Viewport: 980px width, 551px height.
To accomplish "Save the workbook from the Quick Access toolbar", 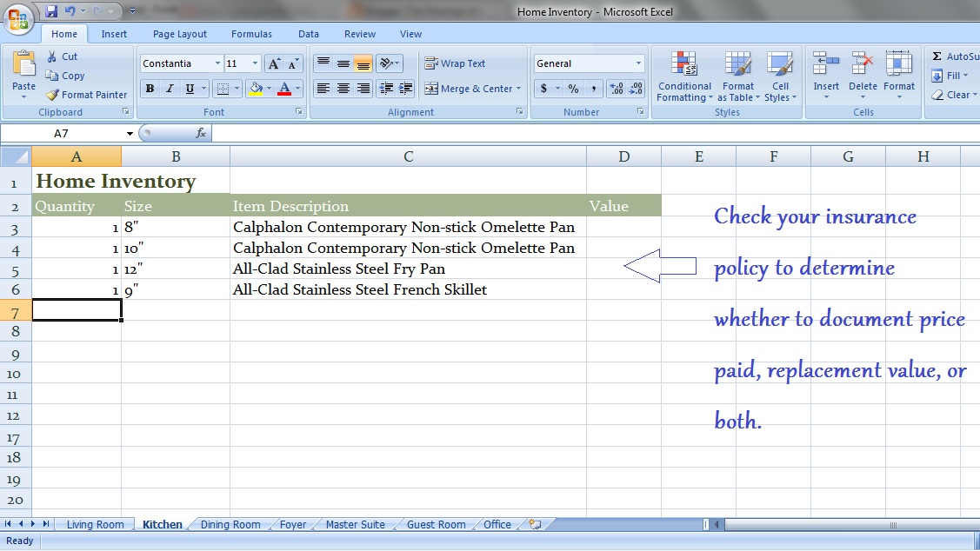I will (51, 11).
